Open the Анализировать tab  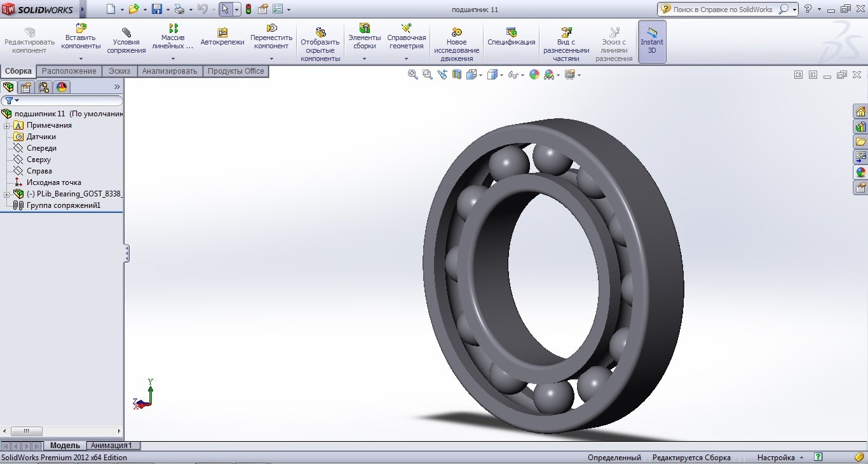[x=170, y=71]
